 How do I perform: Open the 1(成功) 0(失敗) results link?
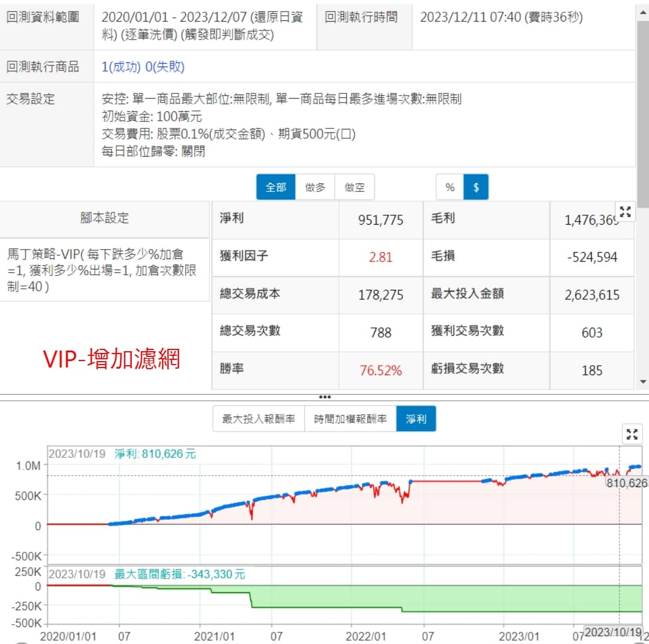coord(143,66)
